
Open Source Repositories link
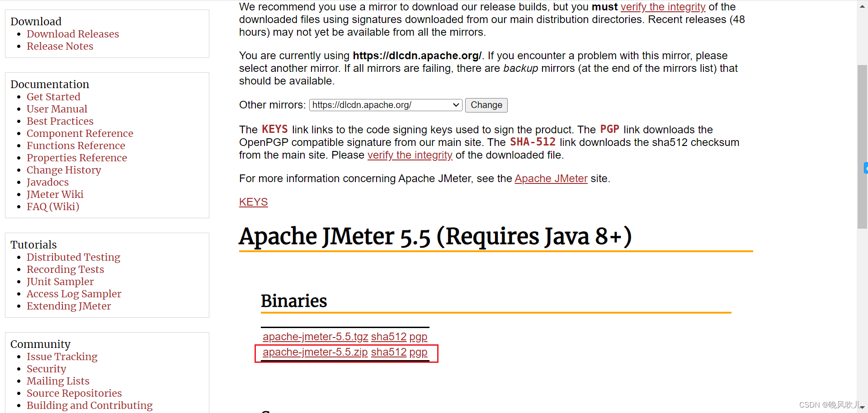74,393
